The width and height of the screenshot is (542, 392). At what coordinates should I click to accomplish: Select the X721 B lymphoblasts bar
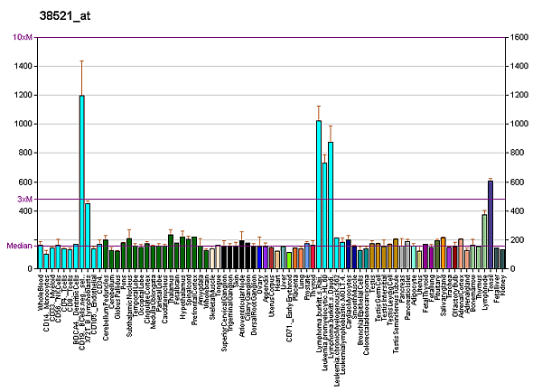[88, 235]
